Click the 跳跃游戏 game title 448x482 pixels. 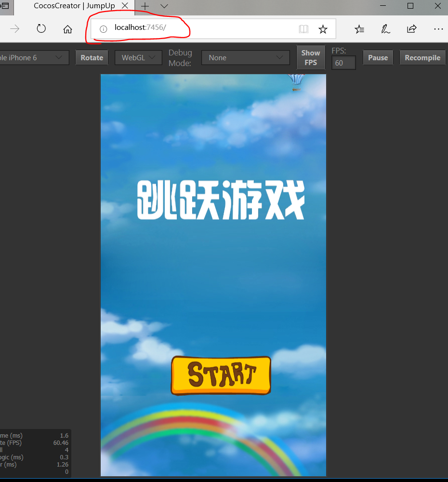pos(221,200)
